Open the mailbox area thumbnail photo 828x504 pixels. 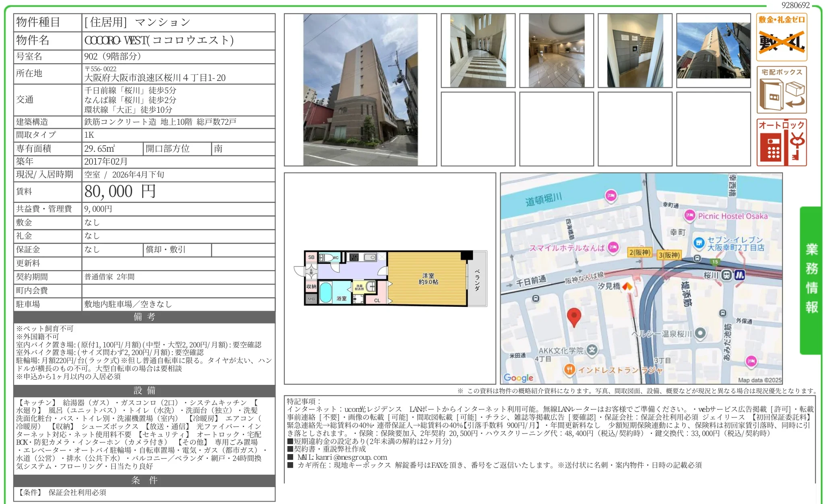coord(635,51)
